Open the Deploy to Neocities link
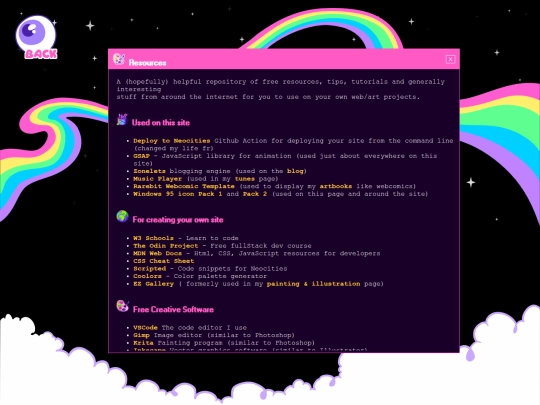The height and width of the screenshot is (405, 540). (172, 141)
